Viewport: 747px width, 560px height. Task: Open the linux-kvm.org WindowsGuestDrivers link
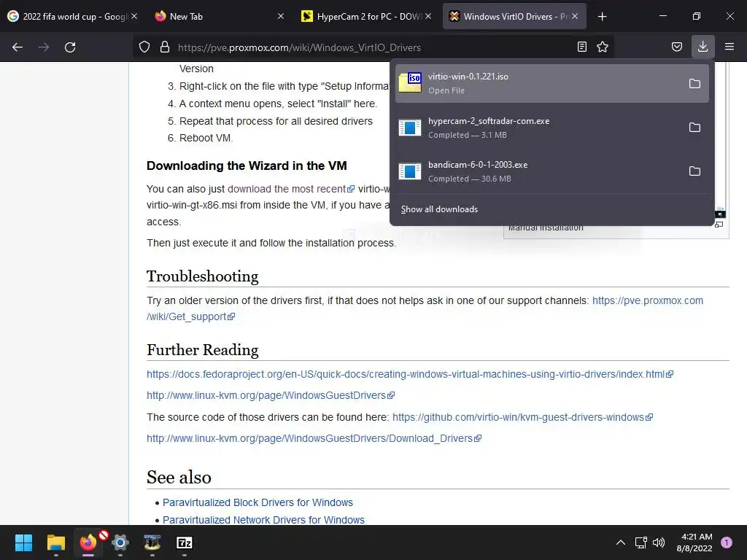click(271, 395)
